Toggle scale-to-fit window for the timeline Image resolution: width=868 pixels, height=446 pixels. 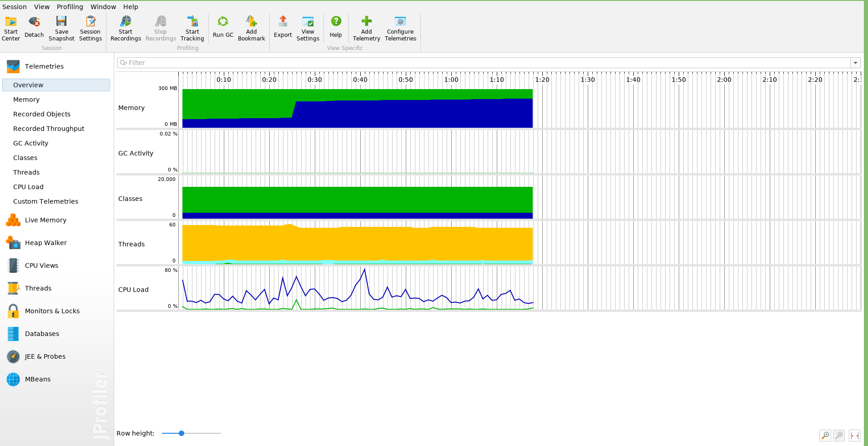point(854,436)
